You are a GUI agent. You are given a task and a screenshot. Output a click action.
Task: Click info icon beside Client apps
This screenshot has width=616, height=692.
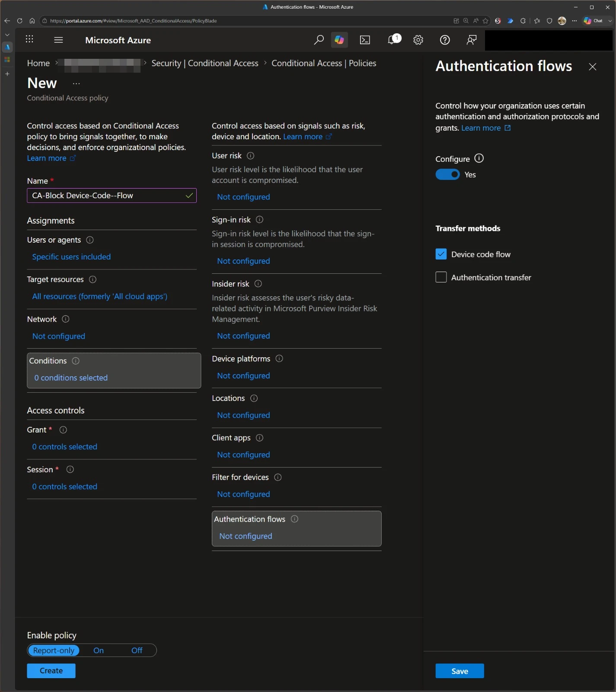coord(259,438)
